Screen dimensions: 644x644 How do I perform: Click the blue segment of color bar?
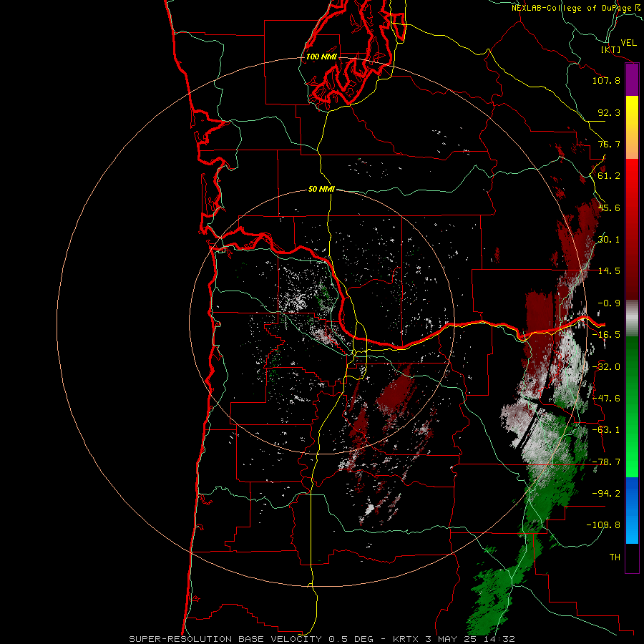tap(632, 510)
